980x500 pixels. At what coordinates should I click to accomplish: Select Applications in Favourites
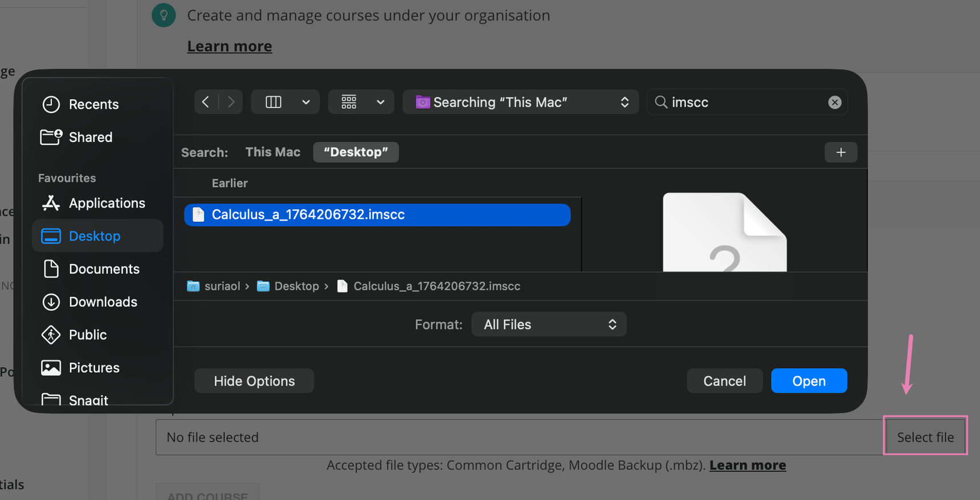[107, 203]
